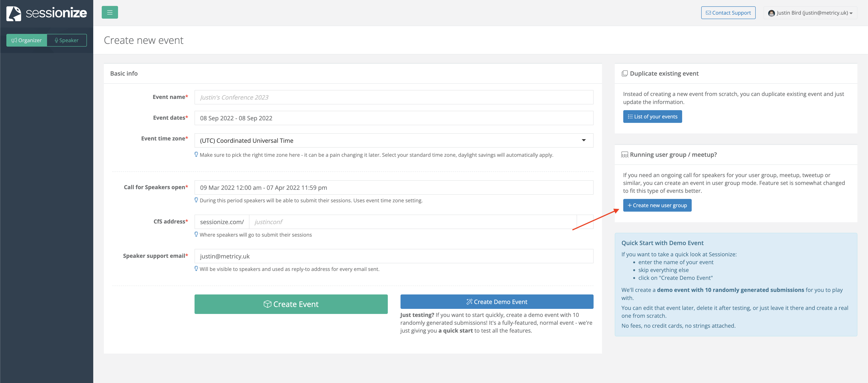Click the magic wand icon on Create Demo Event
868x383 pixels.
coord(469,302)
